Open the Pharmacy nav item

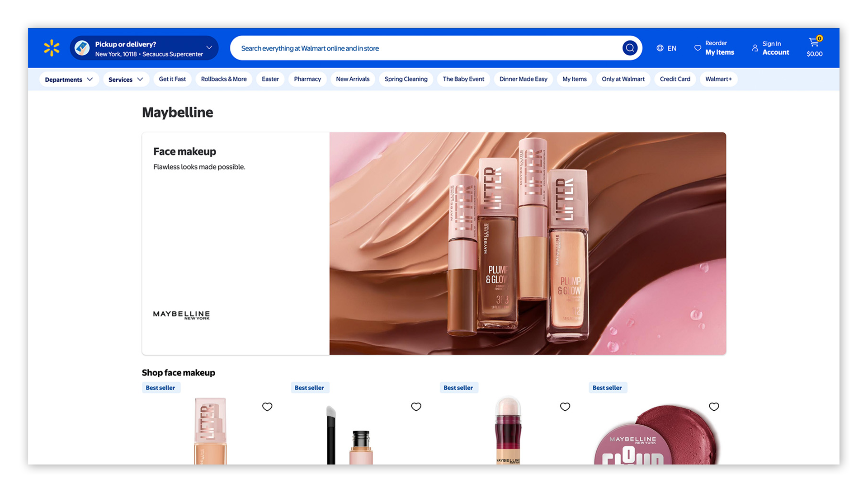tap(307, 79)
